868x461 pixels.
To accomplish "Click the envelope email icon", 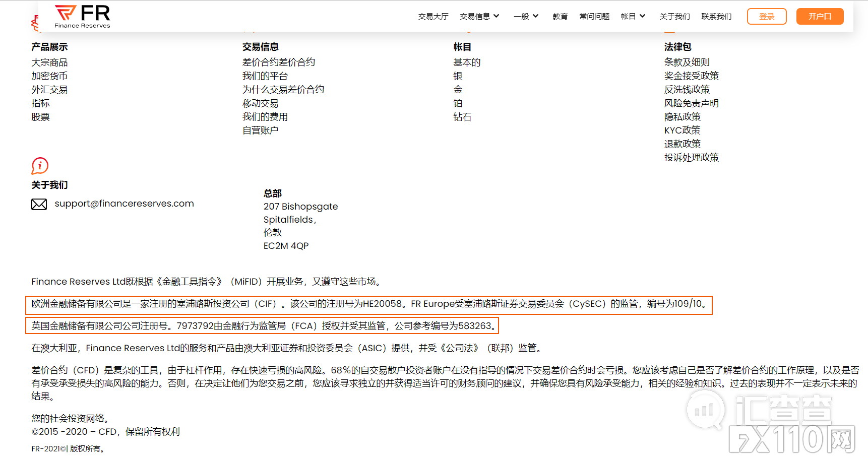I will coord(39,204).
